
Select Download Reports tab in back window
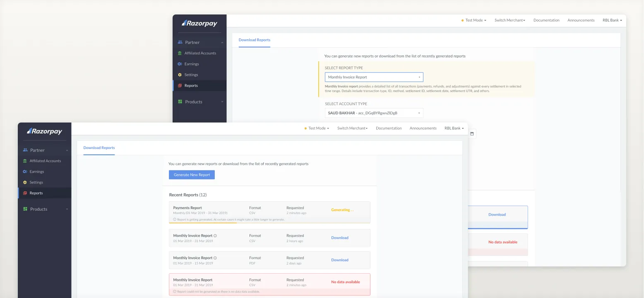coord(255,40)
